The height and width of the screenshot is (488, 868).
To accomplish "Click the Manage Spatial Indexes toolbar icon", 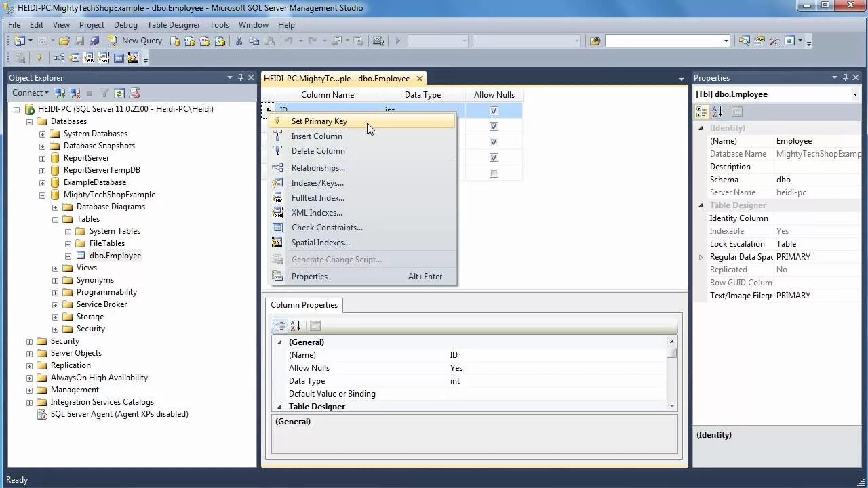I will tap(133, 58).
